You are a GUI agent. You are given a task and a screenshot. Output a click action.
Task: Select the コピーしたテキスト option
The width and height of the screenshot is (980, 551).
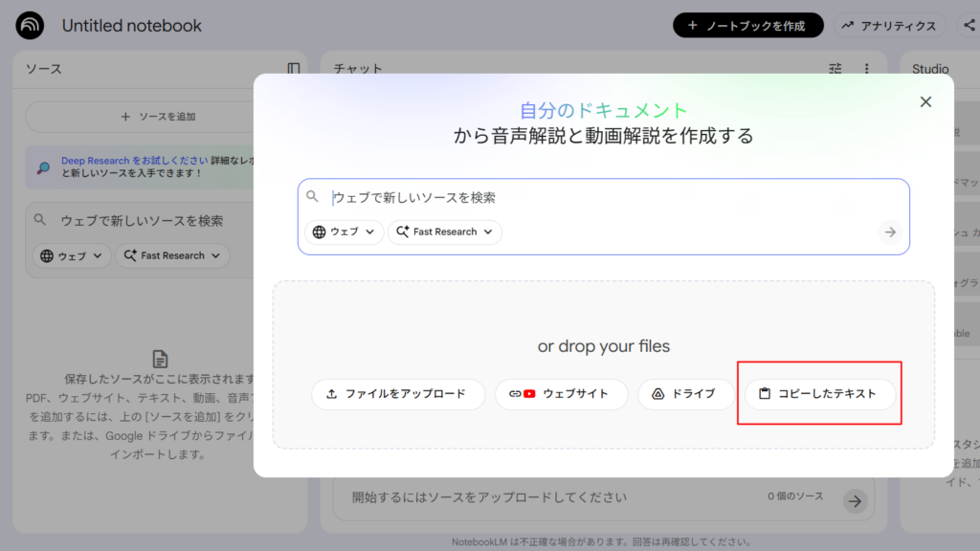(819, 394)
